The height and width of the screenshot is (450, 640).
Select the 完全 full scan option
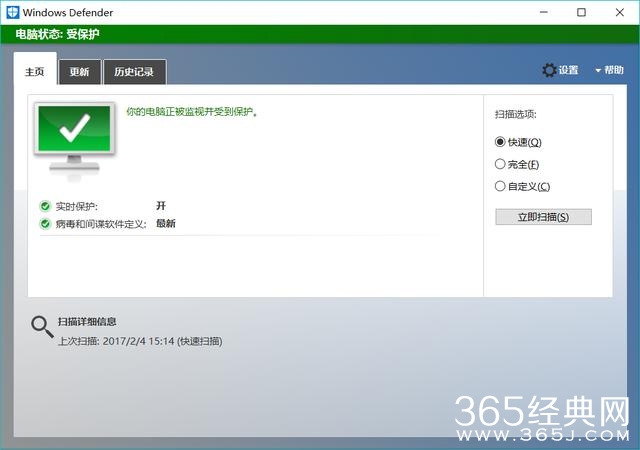(500, 164)
